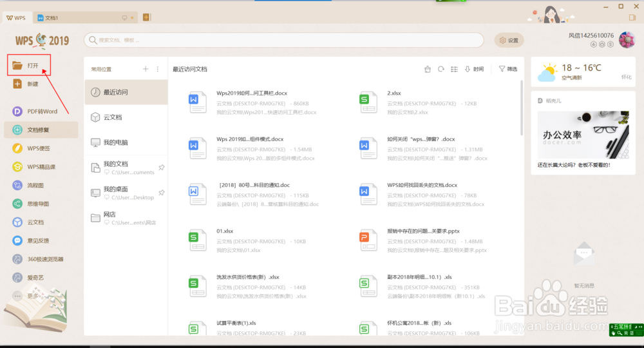Viewport: 644px width, 348px height.
Task: Open WPS便签 app
Action: pos(32,148)
